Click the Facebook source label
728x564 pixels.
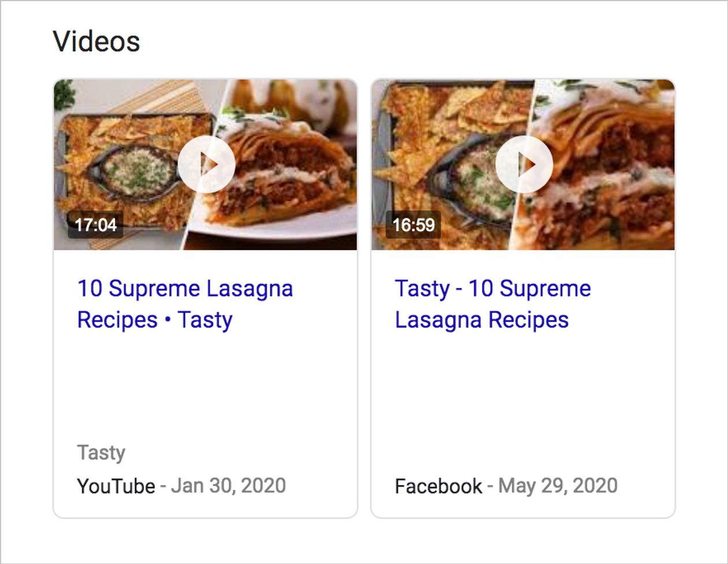[438, 486]
